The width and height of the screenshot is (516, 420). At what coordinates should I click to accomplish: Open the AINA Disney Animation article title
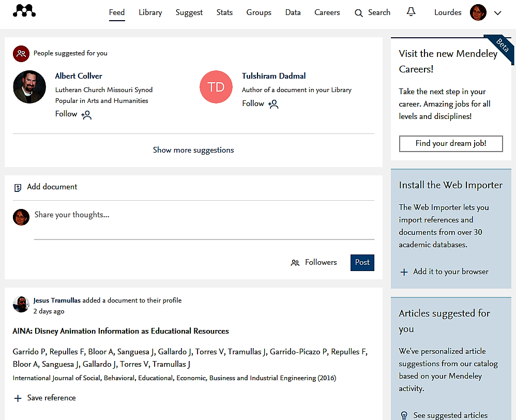pyautogui.click(x=121, y=331)
